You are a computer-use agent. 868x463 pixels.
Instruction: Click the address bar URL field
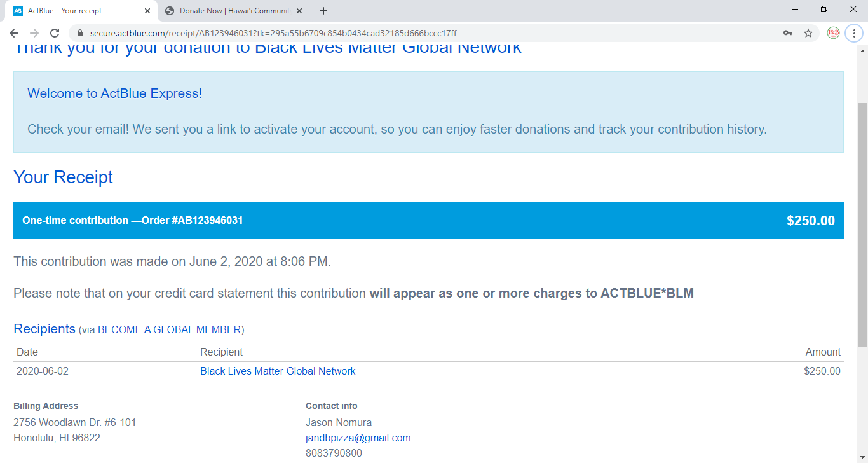click(426, 33)
